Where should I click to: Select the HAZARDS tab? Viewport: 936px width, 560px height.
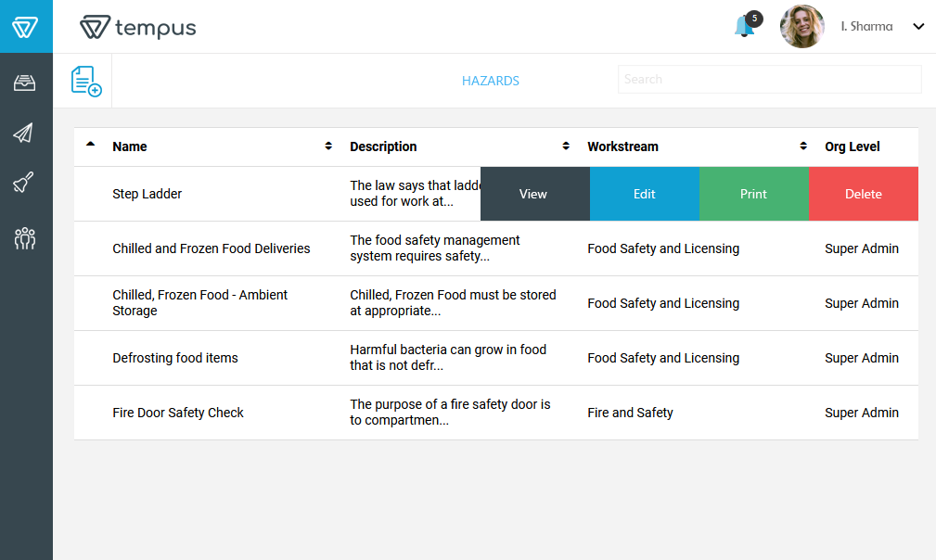click(x=491, y=81)
